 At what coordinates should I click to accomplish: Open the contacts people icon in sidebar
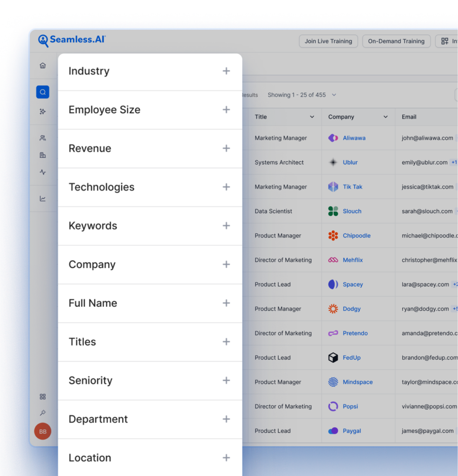pos(43,138)
